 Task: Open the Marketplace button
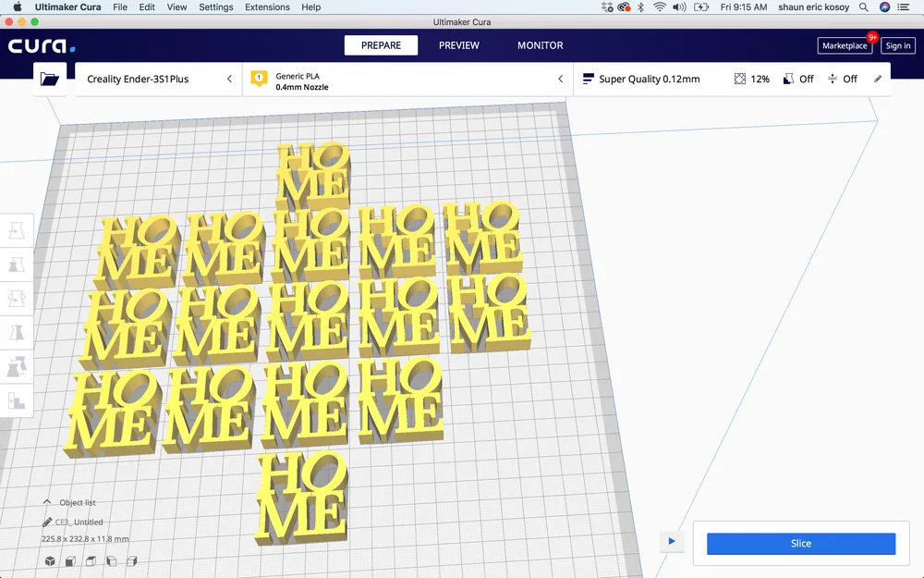tap(845, 45)
